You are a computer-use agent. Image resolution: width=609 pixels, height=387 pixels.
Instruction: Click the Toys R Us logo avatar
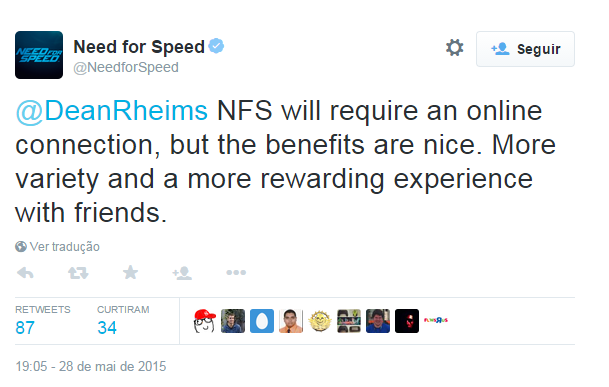click(436, 320)
